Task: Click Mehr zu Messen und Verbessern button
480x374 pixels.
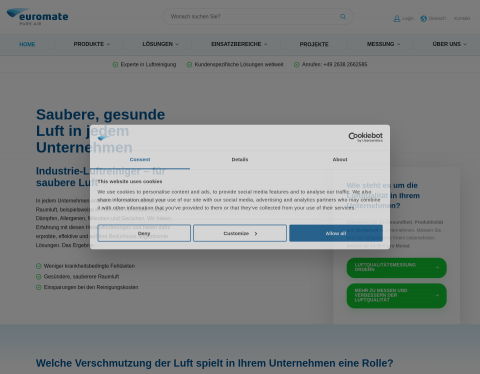Action: (x=397, y=296)
